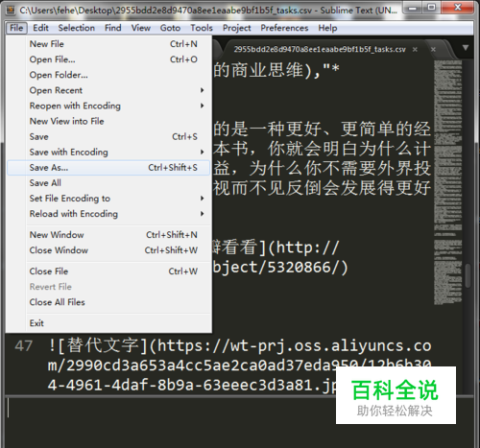The height and width of the screenshot is (448, 480).
Task: Expand Save with Encoding submenu
Action: (x=108, y=153)
